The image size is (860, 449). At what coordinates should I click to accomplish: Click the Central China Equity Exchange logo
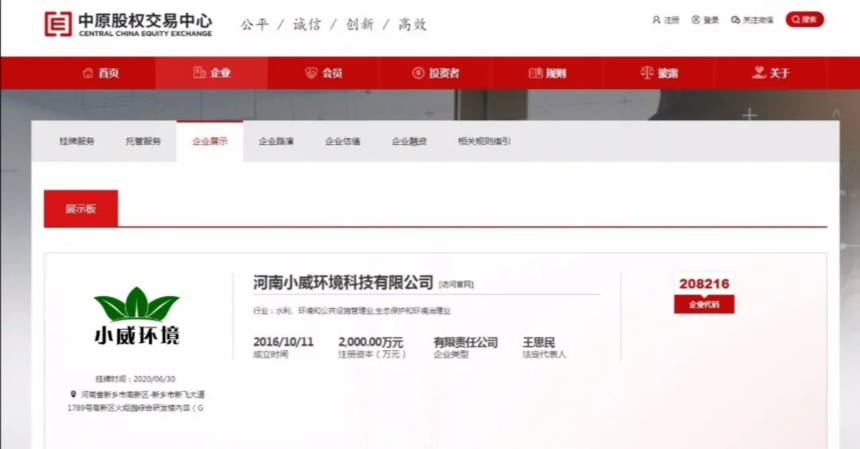(x=128, y=24)
